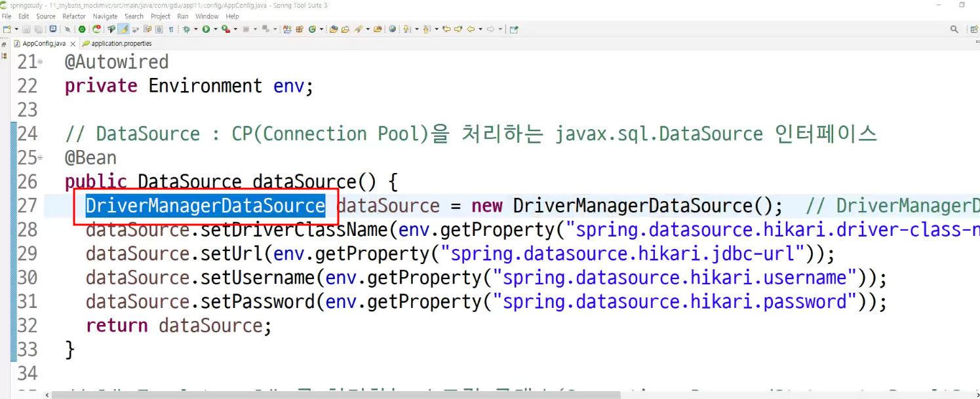
Task: Click the Run Last Tool/Coverage icon
Action: (x=225, y=29)
